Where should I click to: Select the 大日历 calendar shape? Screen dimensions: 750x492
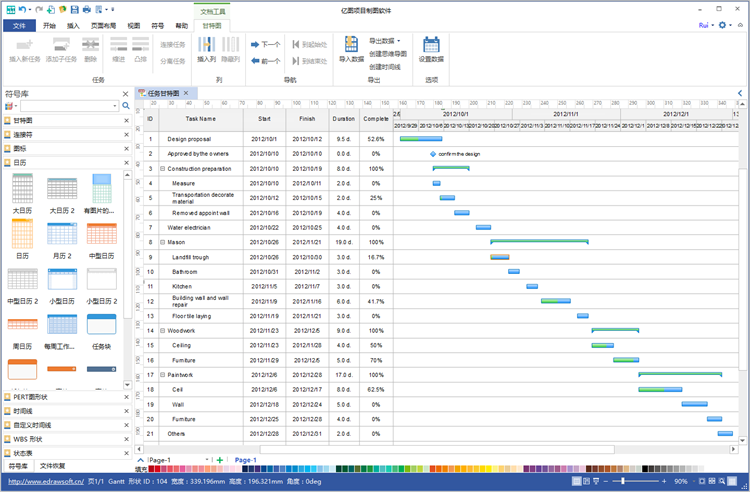[22, 188]
